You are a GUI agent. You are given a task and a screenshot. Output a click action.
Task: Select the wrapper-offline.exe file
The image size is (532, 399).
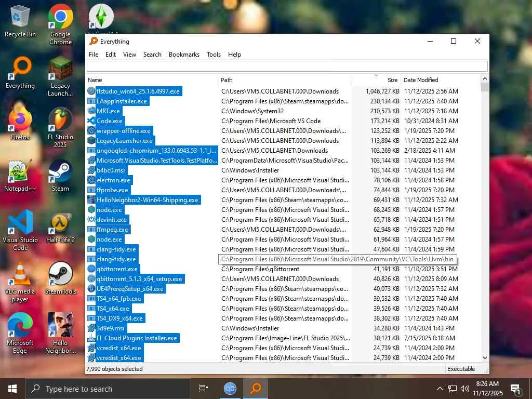pos(124,130)
